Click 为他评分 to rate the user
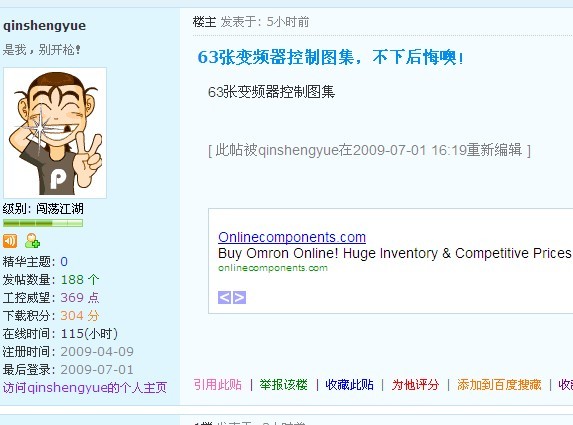Screen dimensions: 573x425 click(415, 384)
